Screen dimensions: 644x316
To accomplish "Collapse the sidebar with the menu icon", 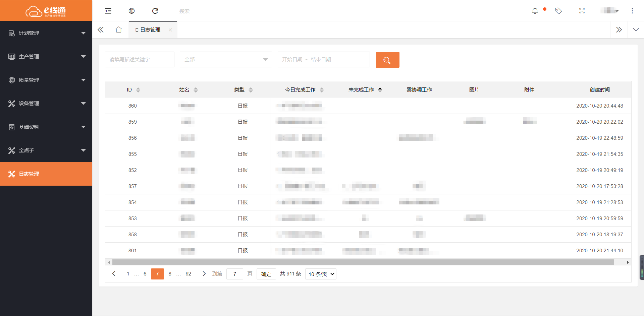I will click(108, 11).
